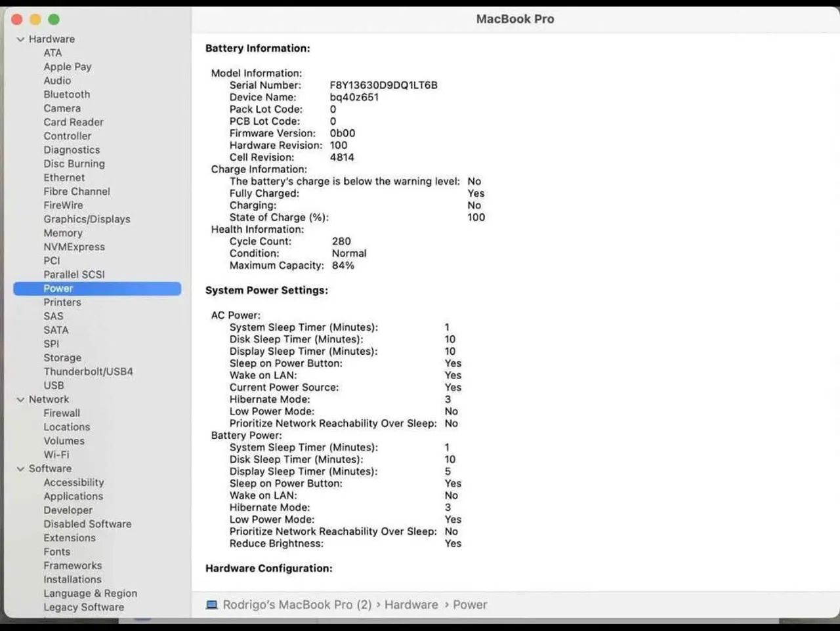Select Fibre Channel in the sidebar

[77, 192]
